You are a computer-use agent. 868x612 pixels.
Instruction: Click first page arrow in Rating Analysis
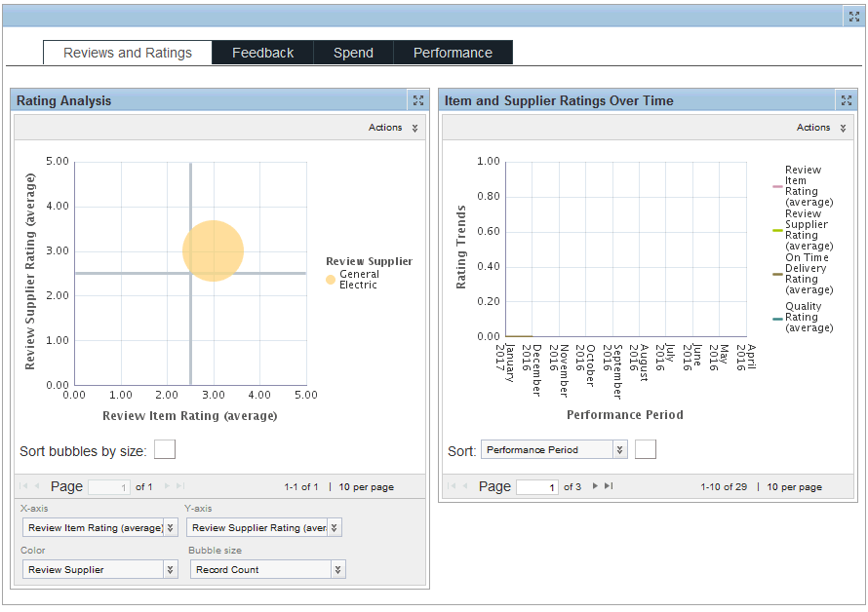pyautogui.click(x=23, y=486)
